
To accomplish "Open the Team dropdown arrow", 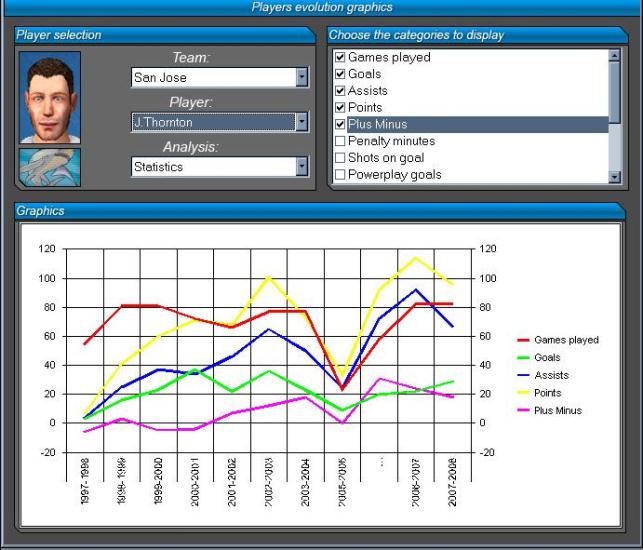I will pos(302,77).
